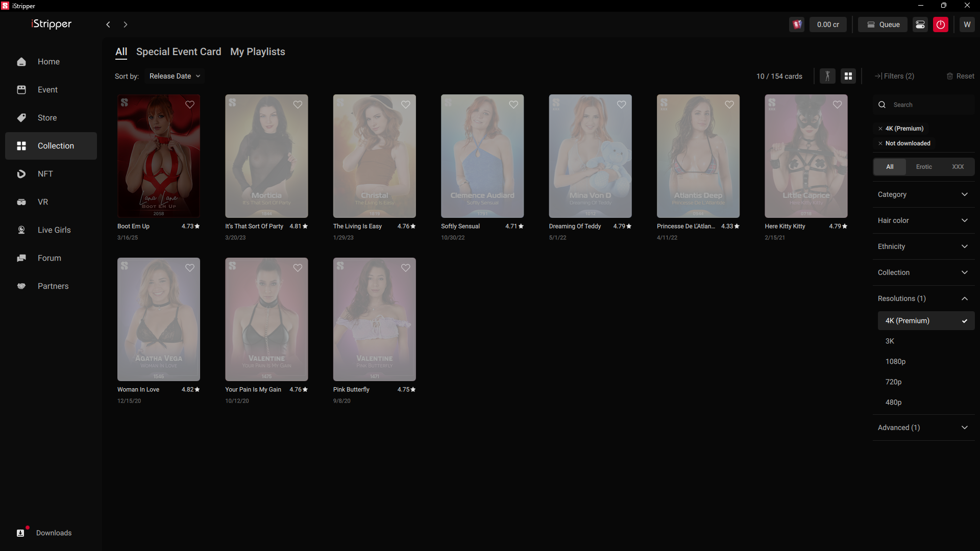
Task: Switch to grid view icon
Action: pos(848,76)
